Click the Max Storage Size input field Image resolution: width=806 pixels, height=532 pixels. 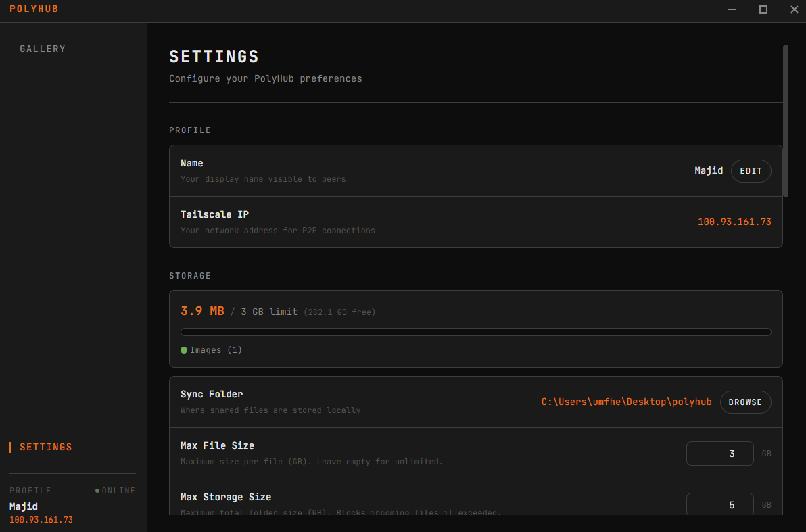point(719,504)
